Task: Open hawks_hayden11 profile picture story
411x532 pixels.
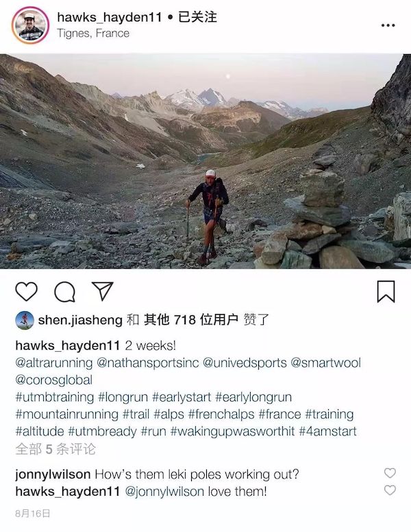Action: (x=30, y=25)
